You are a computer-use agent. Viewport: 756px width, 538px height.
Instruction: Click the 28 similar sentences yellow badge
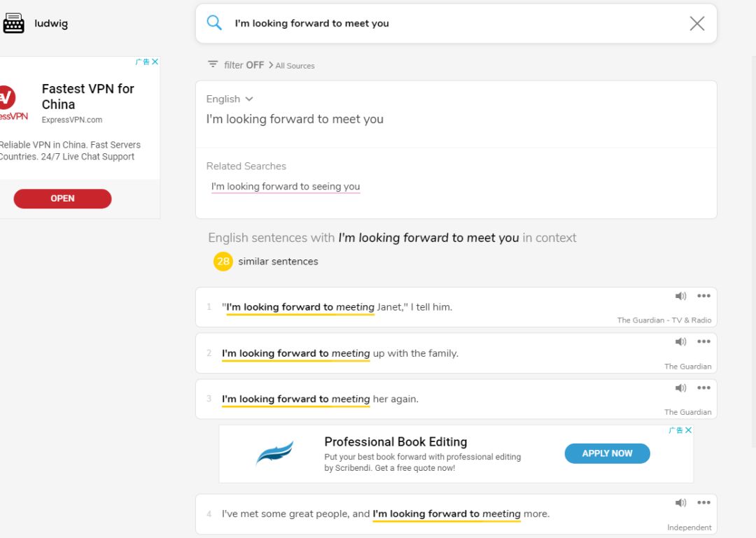(x=223, y=262)
